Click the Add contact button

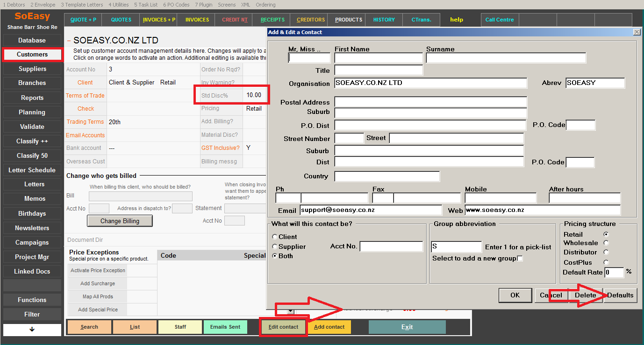click(329, 327)
